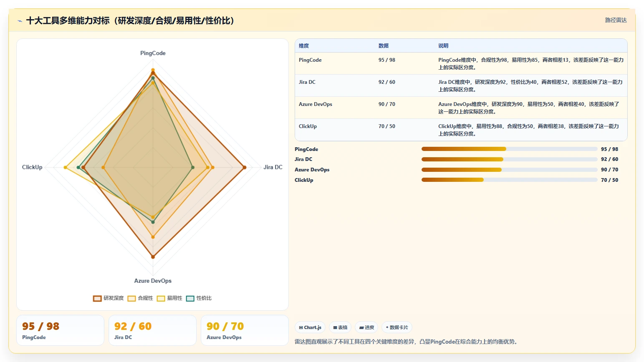Viewport: 644px width, 362px height.
Task: Click the 性价比 data point on Jira DC axis
Action: 193,168
